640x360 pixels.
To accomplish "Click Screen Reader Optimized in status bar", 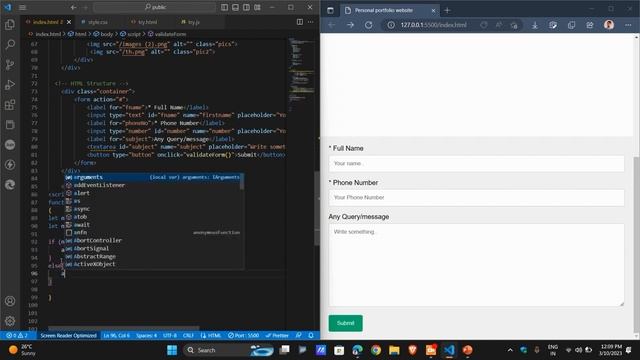I will pyautogui.click(x=68, y=336).
